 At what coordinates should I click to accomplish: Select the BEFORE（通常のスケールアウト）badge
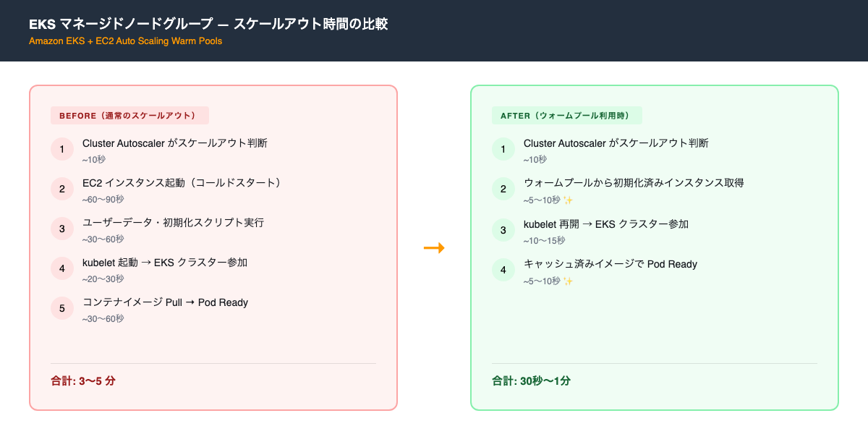point(130,115)
